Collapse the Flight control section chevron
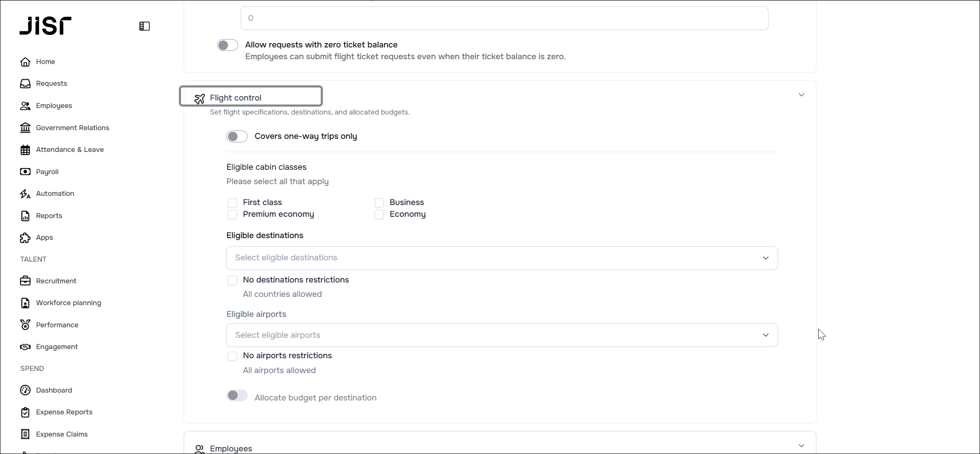Image resolution: width=980 pixels, height=454 pixels. pos(801,95)
